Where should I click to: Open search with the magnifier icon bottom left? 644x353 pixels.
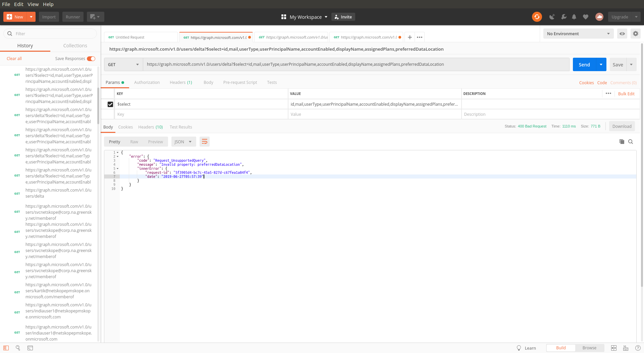click(17, 348)
